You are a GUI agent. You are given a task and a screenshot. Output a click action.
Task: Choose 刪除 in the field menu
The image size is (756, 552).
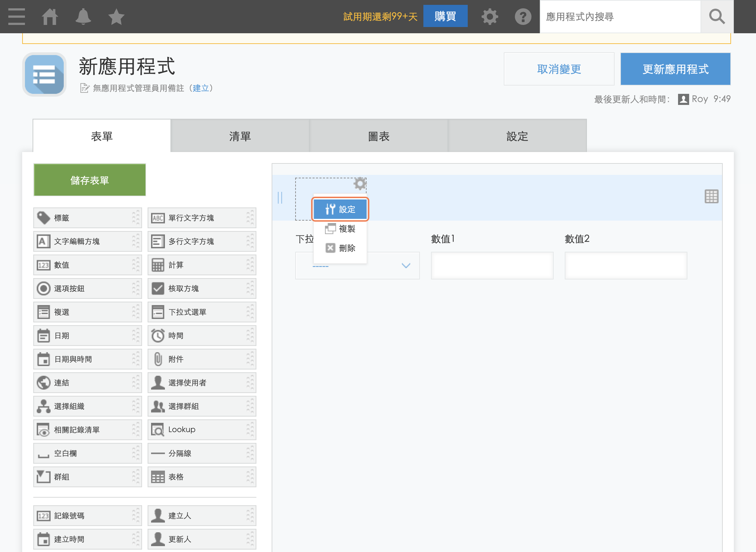pyautogui.click(x=340, y=248)
